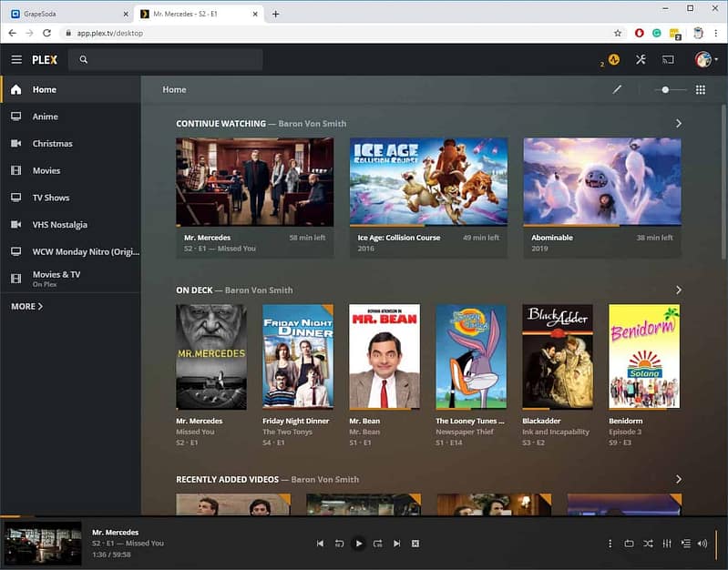Open the Looney Tunes poster
This screenshot has height=570, width=728.
[x=471, y=357]
